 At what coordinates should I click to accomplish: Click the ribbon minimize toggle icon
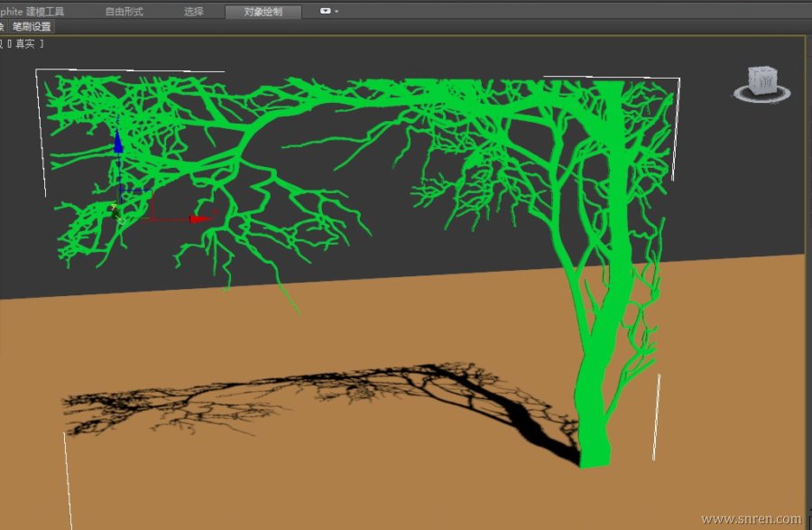[x=325, y=12]
